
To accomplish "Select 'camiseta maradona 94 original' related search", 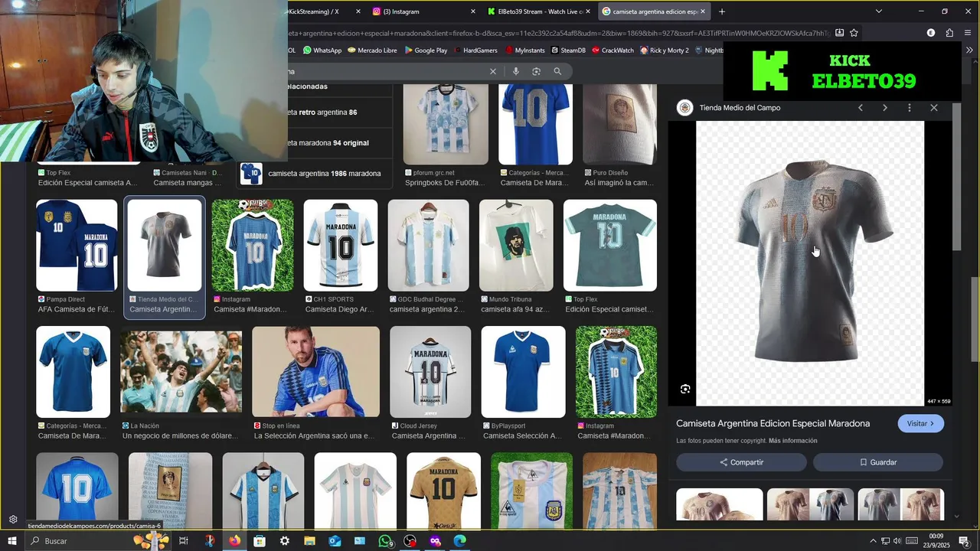I will tap(339, 143).
